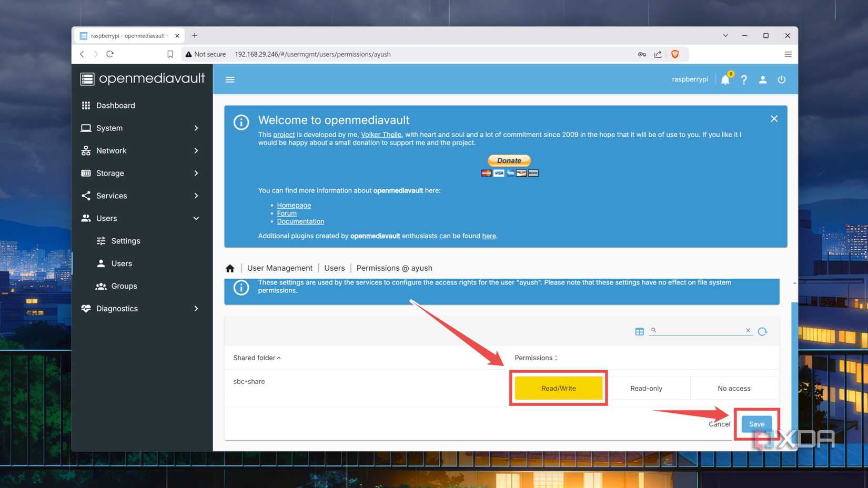Open the Groups page
Image resolution: width=868 pixels, height=488 pixels.
point(142,286)
